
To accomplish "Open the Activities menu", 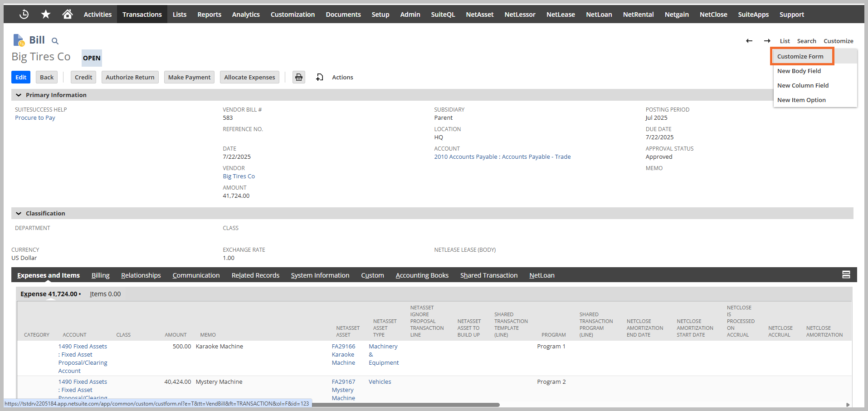I will coord(98,15).
